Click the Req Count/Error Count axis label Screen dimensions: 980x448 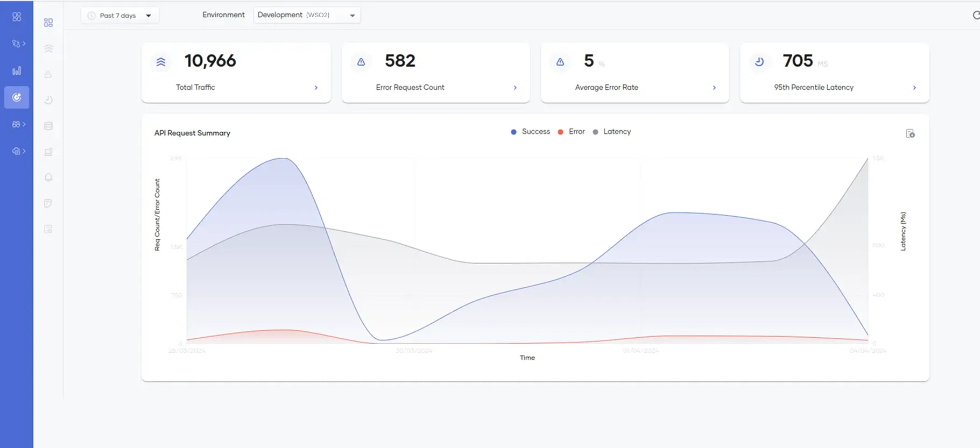point(157,215)
